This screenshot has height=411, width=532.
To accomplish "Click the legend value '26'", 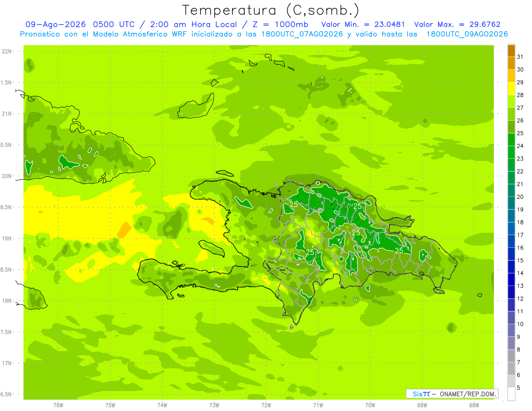I will pyautogui.click(x=520, y=121).
